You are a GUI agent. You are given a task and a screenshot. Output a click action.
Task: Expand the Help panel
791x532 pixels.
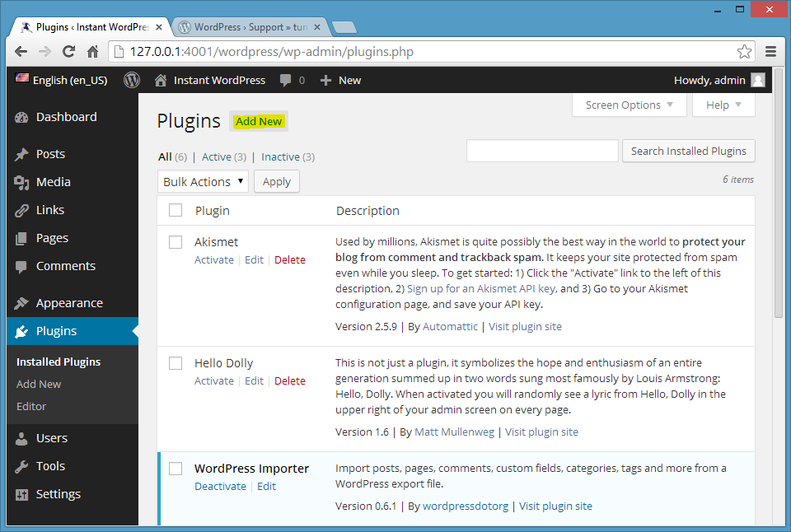tap(723, 105)
